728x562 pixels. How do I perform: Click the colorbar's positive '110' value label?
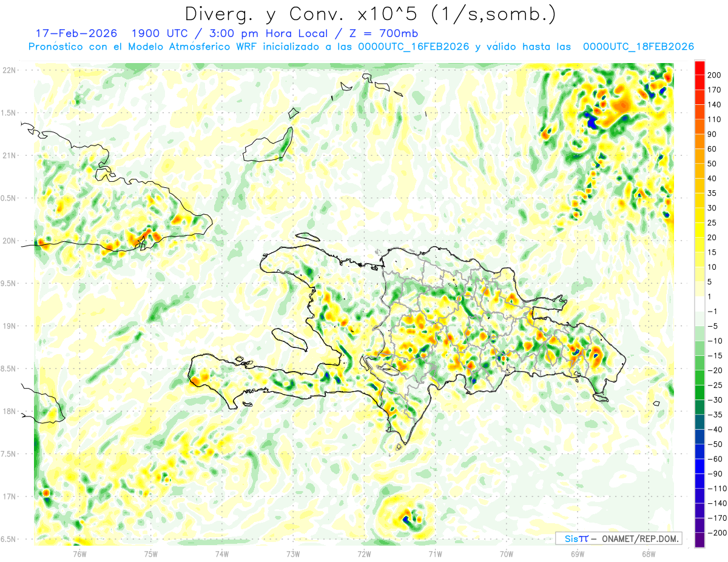point(714,119)
